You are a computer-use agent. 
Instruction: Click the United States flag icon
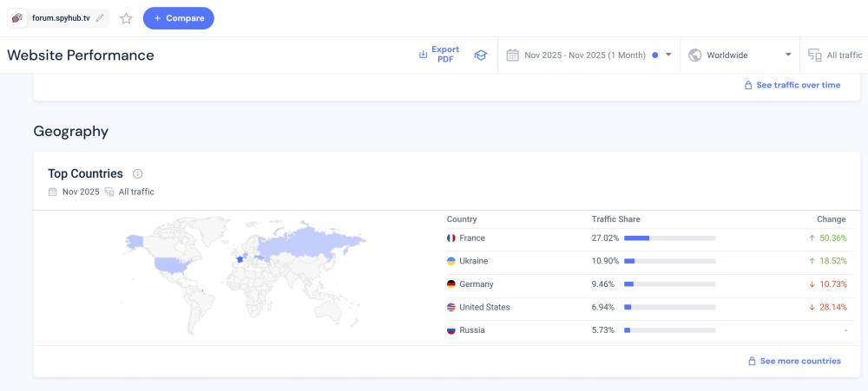(451, 308)
